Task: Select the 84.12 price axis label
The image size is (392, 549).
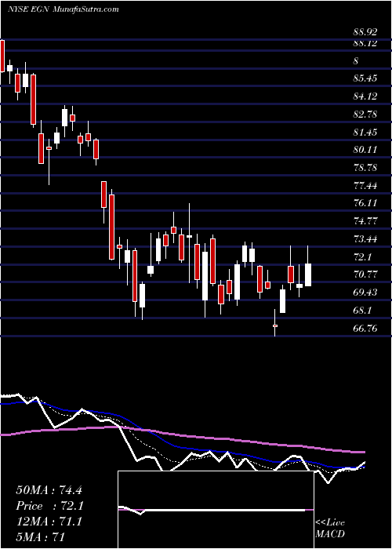Action: point(365,96)
